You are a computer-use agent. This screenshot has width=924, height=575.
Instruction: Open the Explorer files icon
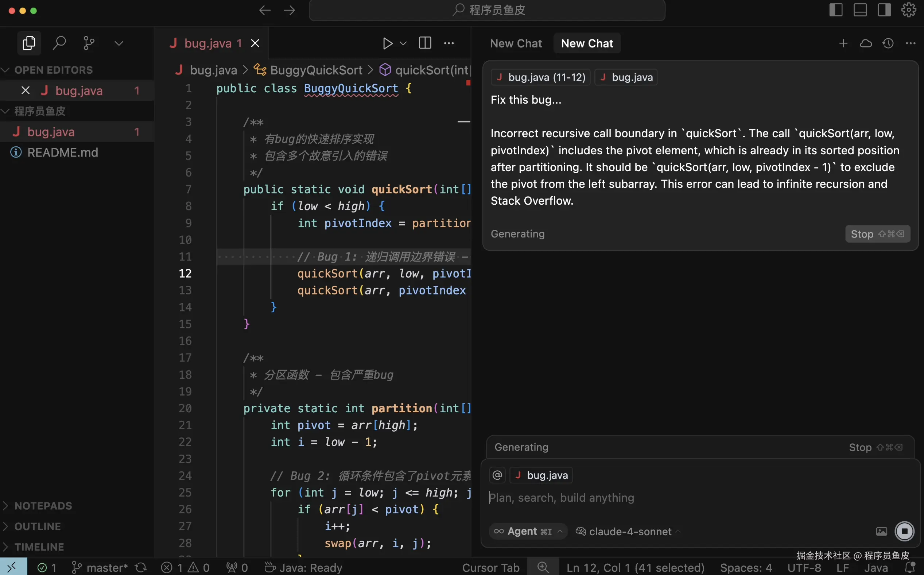pyautogui.click(x=29, y=43)
